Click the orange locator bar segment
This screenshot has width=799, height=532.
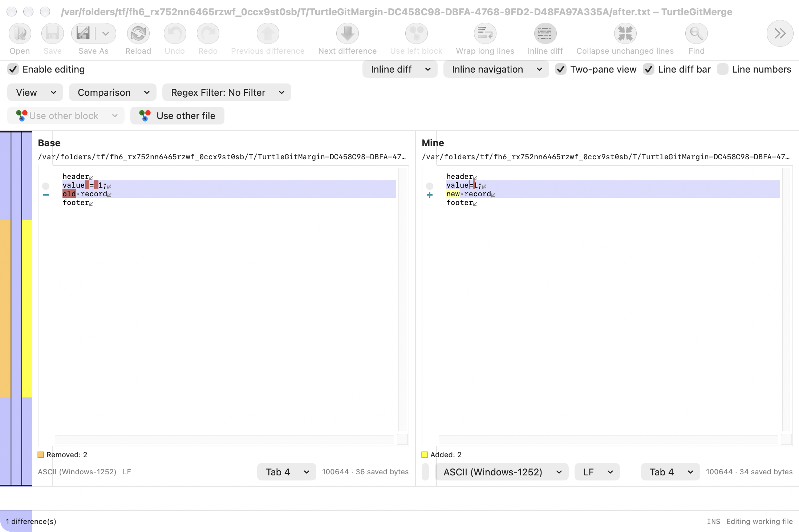coord(5,308)
